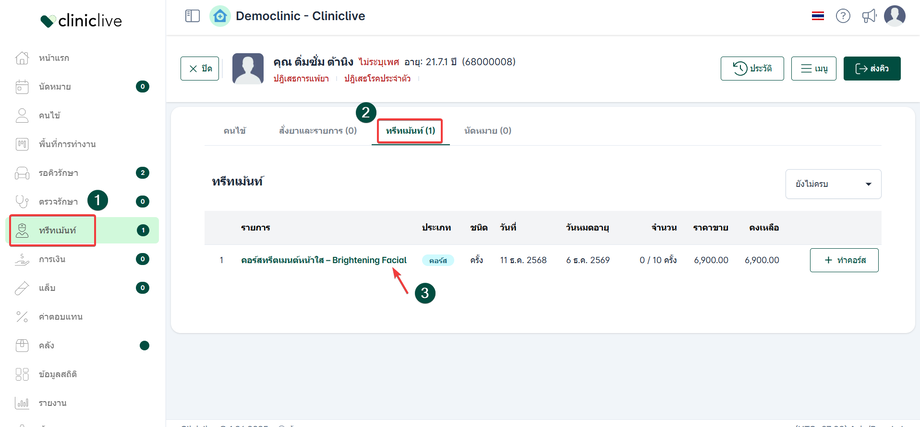920x427 pixels.
Task: Click the หน้าแรก home icon in sidebar
Action: [22, 57]
